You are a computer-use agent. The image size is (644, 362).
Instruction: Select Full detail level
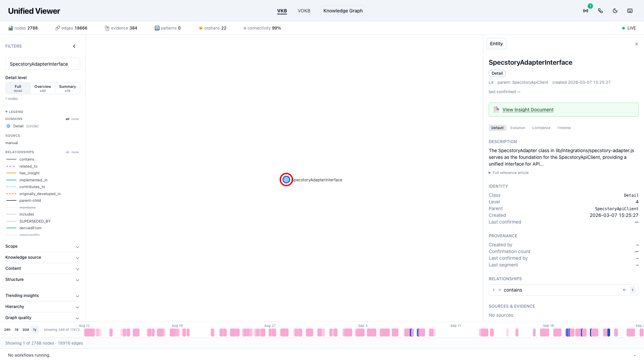click(x=18, y=88)
